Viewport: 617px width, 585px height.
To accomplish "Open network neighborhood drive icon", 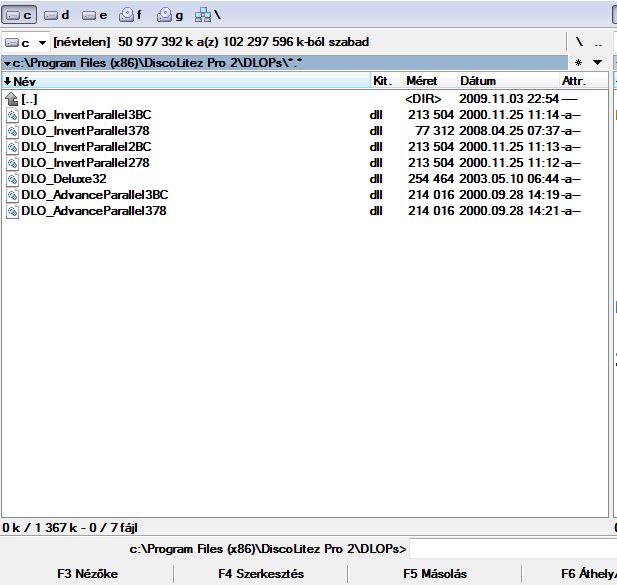I will 208,15.
